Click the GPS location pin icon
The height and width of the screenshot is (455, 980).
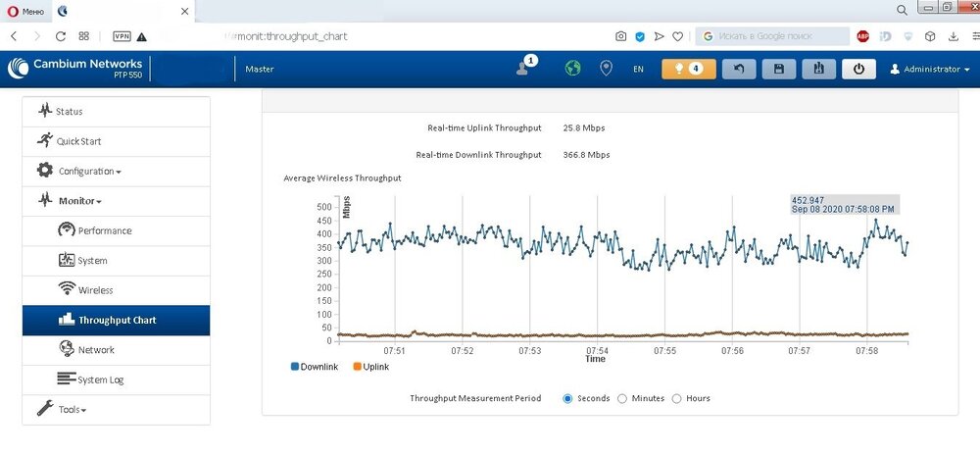click(x=606, y=69)
